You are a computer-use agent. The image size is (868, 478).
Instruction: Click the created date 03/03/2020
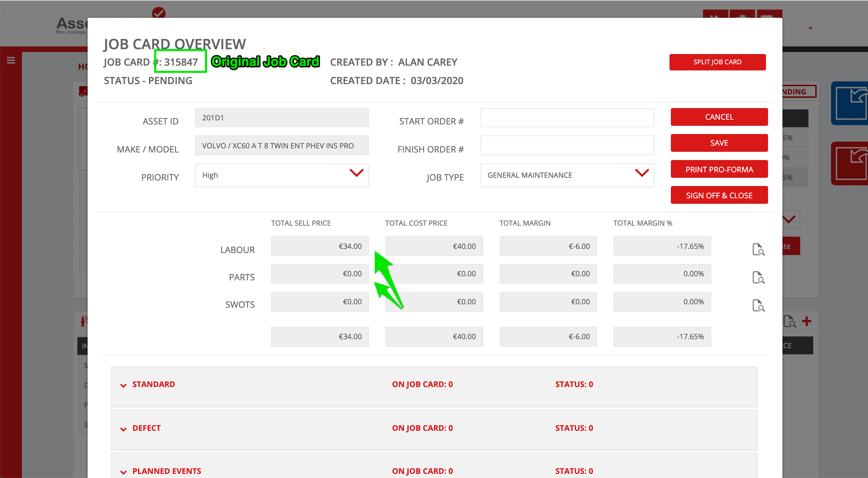point(437,81)
